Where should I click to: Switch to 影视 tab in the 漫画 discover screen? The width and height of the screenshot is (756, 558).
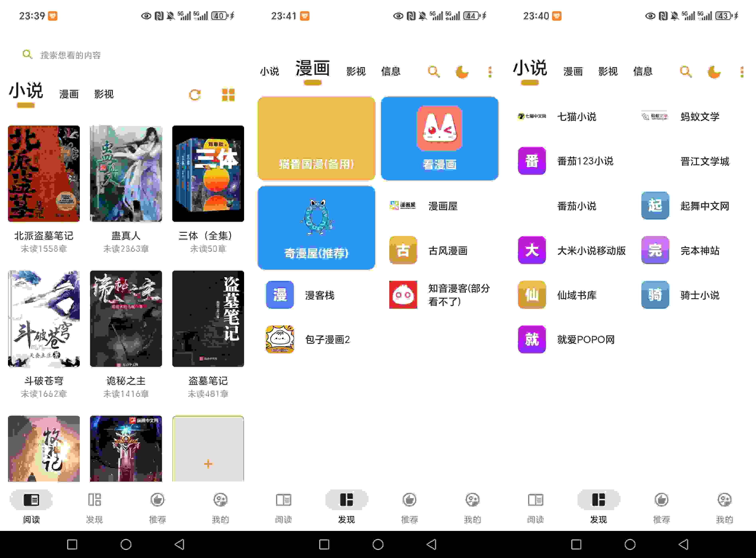tap(356, 71)
